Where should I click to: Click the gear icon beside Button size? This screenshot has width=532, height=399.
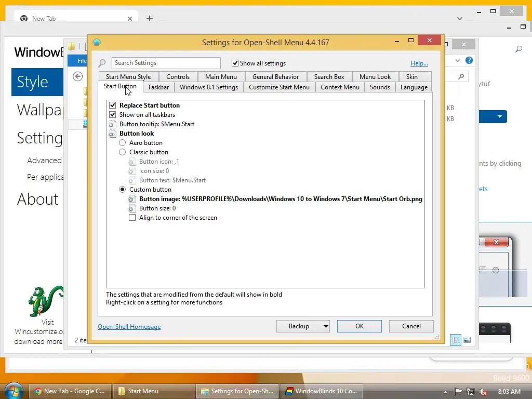pyautogui.click(x=132, y=209)
